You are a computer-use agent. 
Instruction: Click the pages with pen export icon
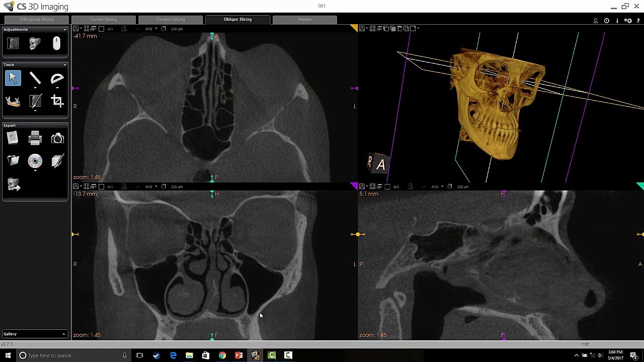coord(57,161)
